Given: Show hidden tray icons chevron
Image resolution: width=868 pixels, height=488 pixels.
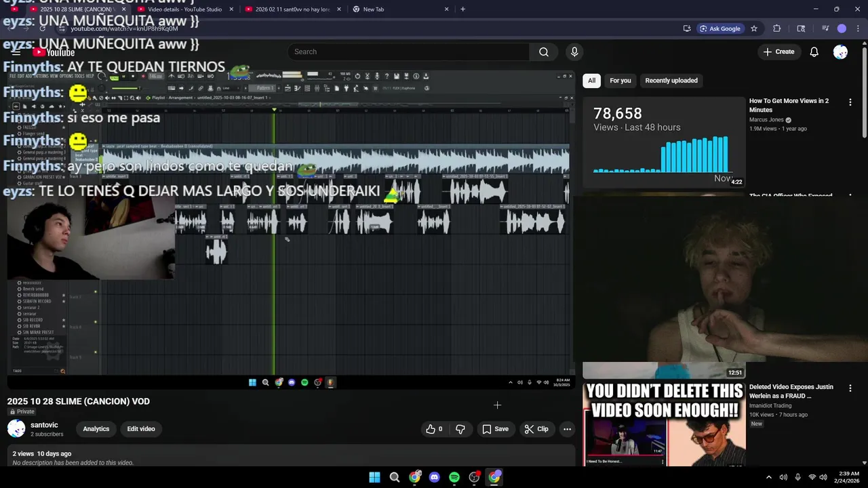Looking at the screenshot, I should click(x=768, y=477).
